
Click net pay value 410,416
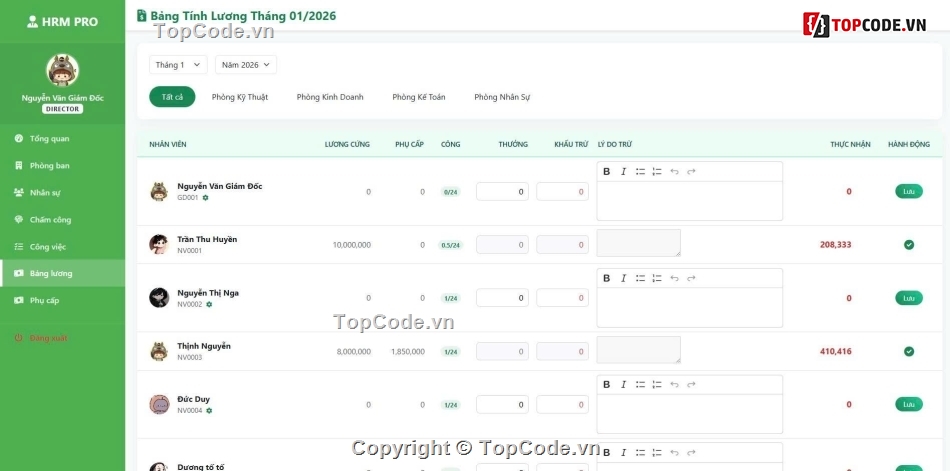click(835, 352)
